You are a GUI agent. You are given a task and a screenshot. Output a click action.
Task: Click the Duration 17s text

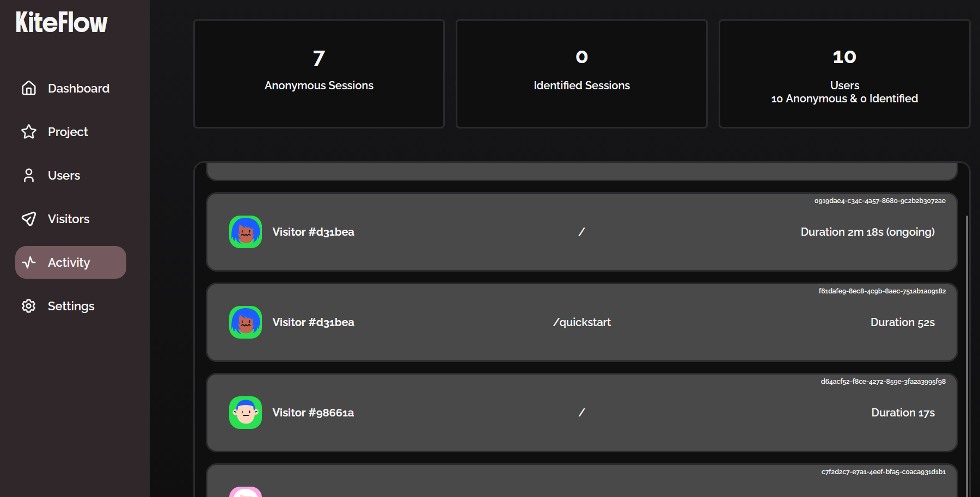pos(903,413)
